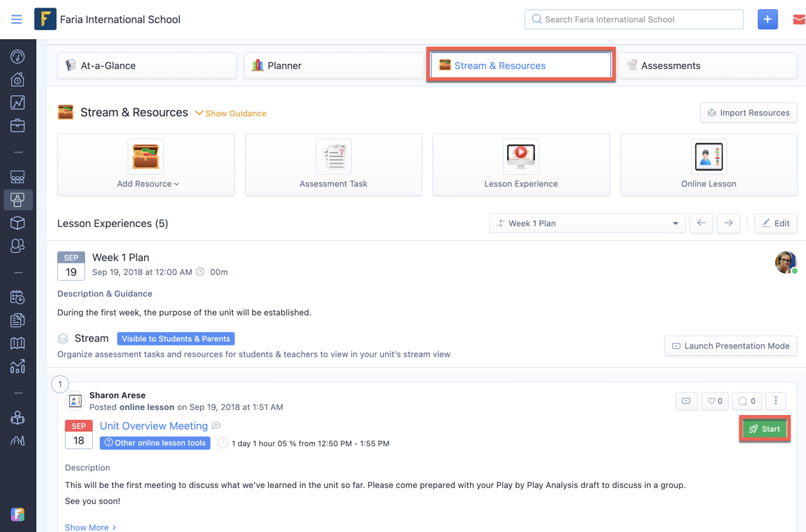
Task: Open the three-dot menu on Sharon's post
Action: [775, 401]
